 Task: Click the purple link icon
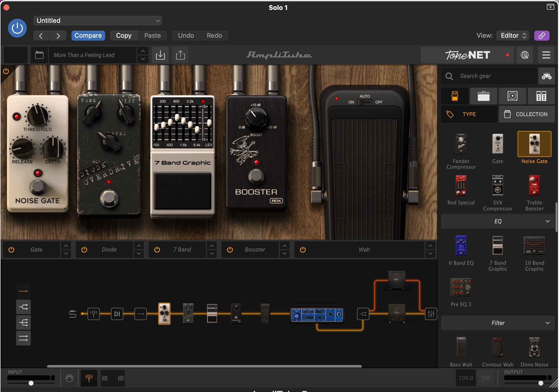click(x=542, y=35)
